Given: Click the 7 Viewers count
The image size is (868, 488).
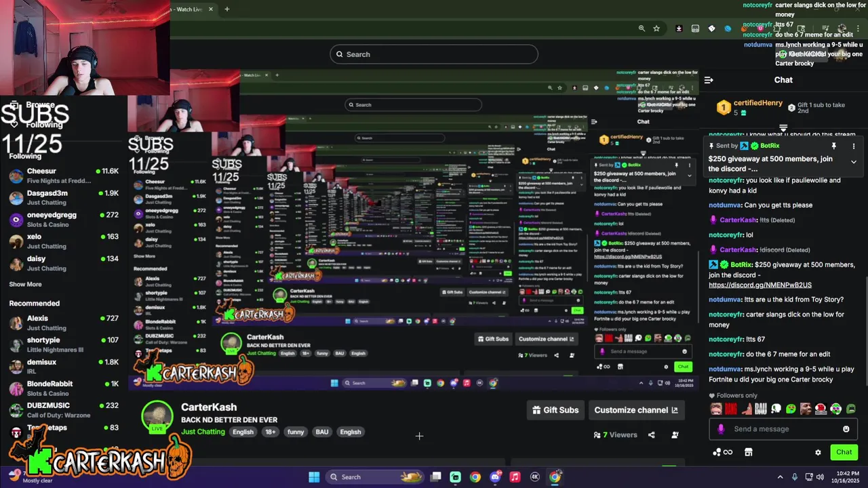Looking at the screenshot, I should tap(615, 434).
